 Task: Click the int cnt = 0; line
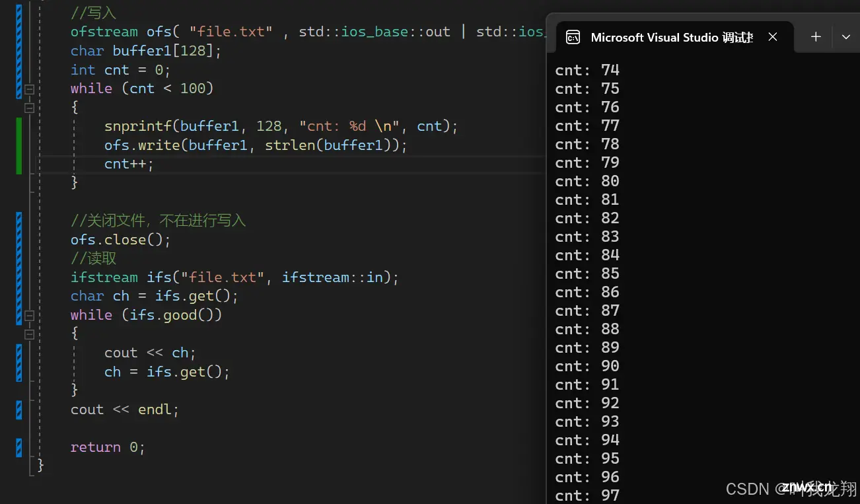(x=120, y=69)
